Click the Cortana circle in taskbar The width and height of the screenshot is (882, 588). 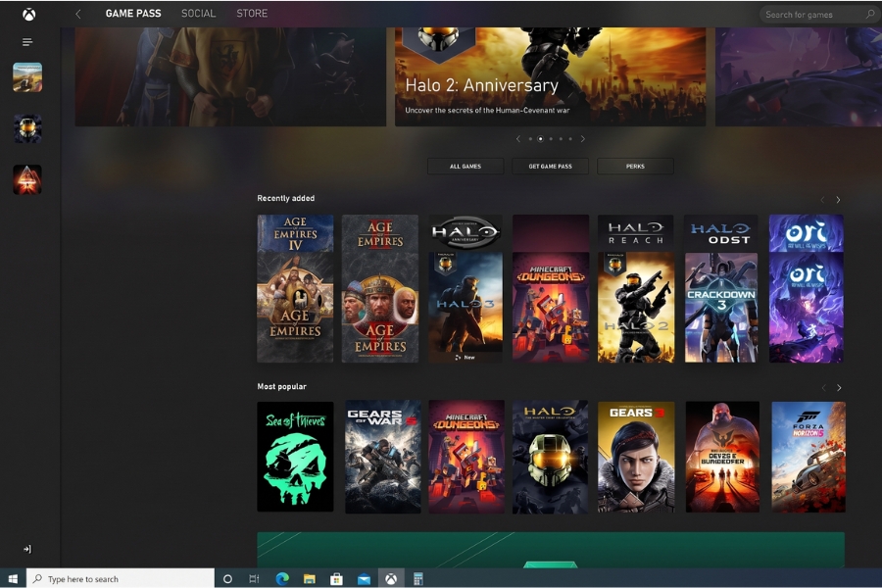(x=227, y=578)
